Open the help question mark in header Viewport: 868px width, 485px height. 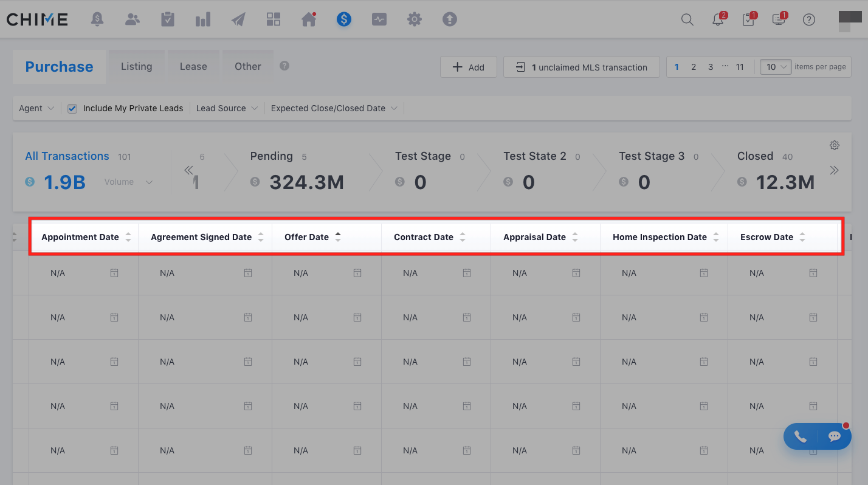(809, 19)
